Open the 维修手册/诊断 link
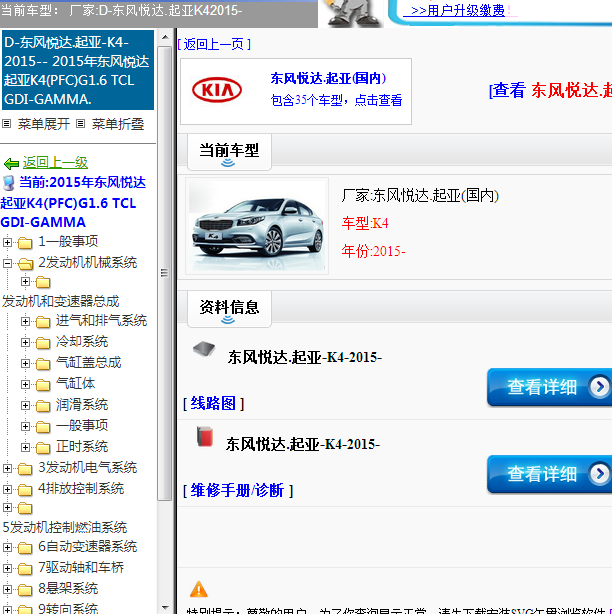Viewport: 612px width, 614px height. click(x=237, y=491)
